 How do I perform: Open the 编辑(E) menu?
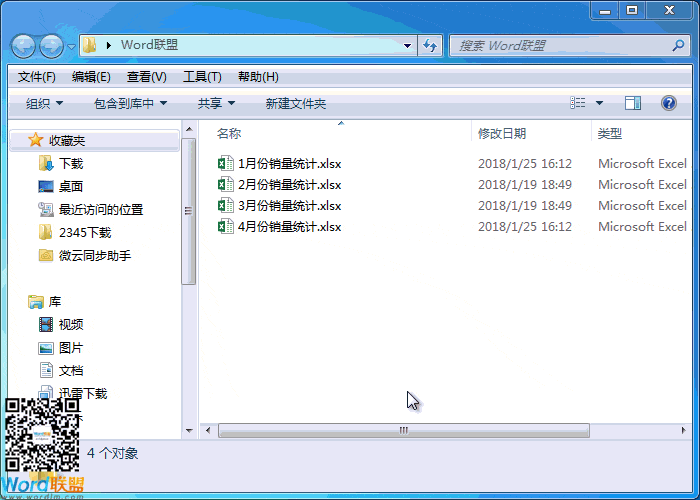click(91, 77)
